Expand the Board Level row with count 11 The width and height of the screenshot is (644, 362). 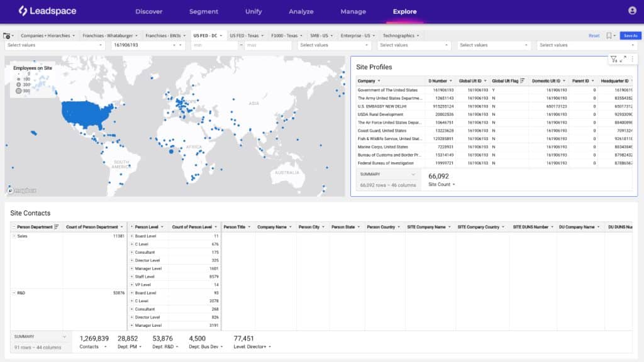coord(132,236)
